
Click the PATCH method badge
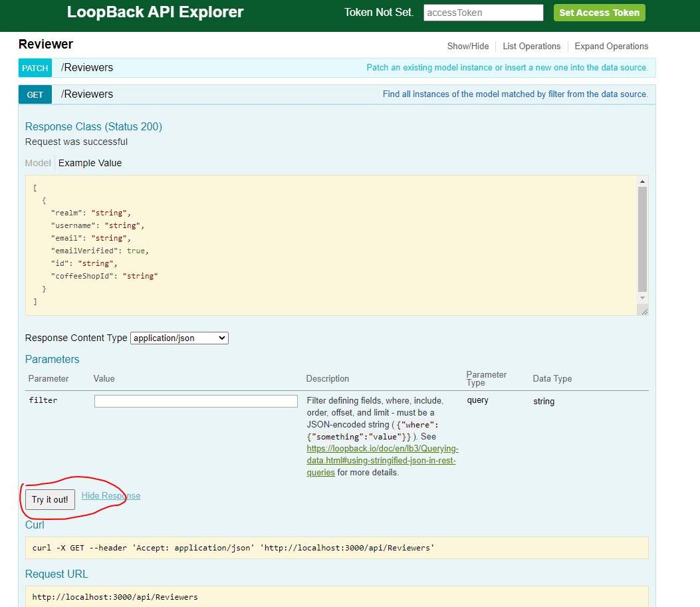coord(35,68)
